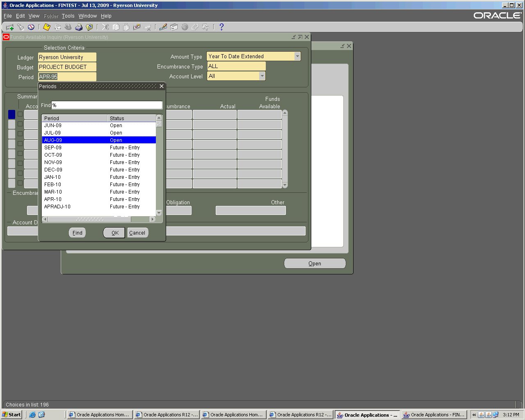This screenshot has width=525, height=420.
Task: Click Cancel in the Periods dialog
Action: pyautogui.click(x=137, y=233)
